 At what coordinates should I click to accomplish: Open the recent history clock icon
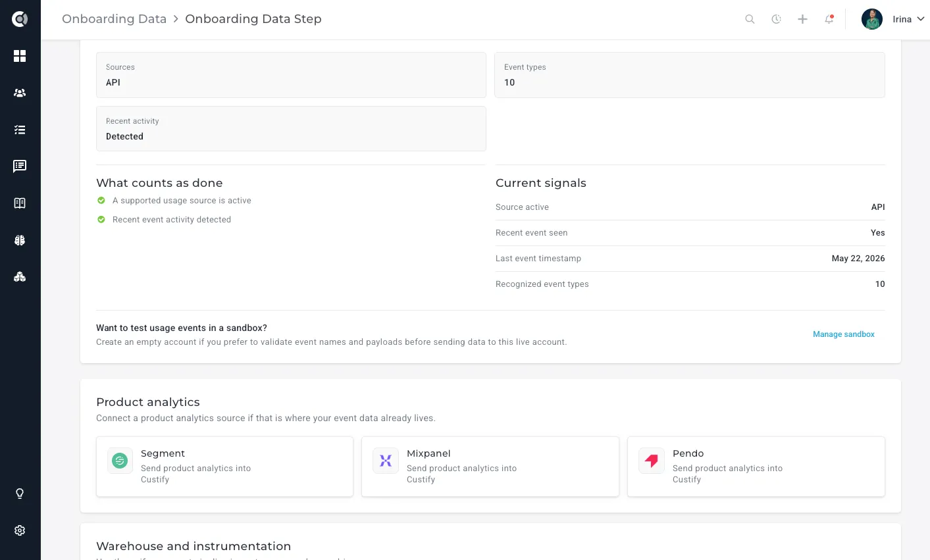pyautogui.click(x=777, y=19)
